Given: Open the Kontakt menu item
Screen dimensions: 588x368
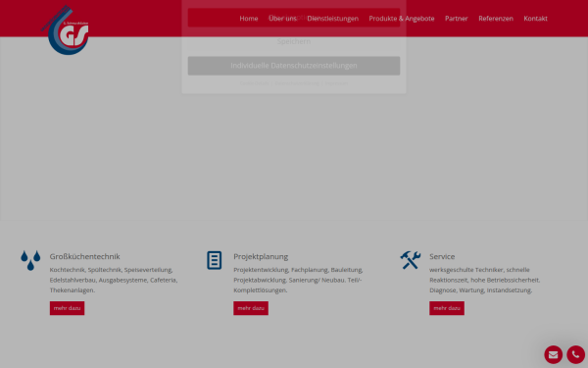Looking at the screenshot, I should (x=535, y=19).
